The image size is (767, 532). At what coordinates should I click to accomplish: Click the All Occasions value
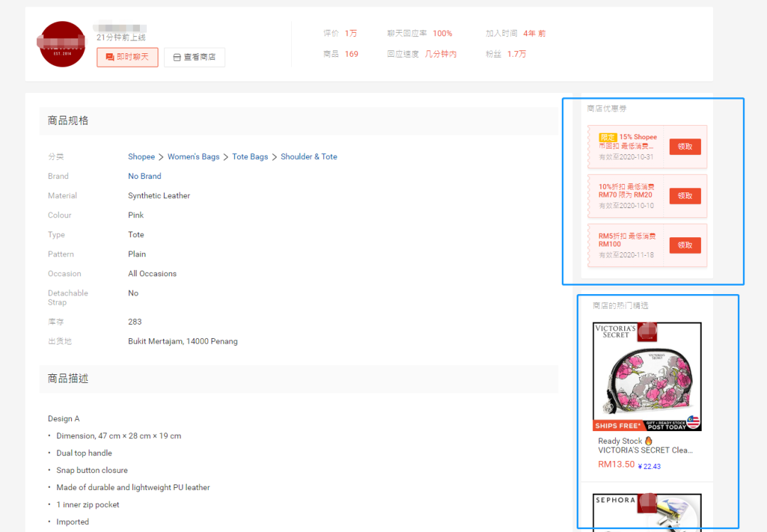(152, 273)
